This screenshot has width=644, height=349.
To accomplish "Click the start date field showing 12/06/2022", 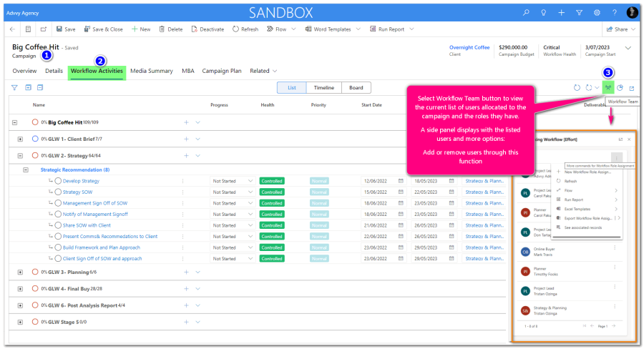I will pos(379,181).
